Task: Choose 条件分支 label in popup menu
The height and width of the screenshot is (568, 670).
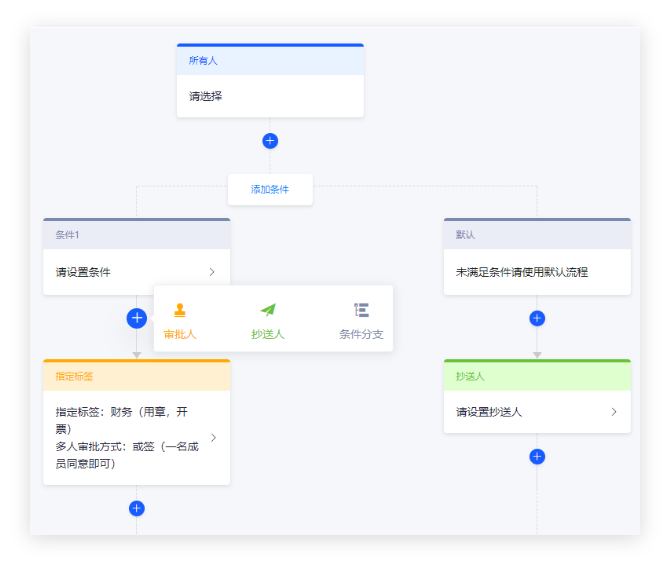Action: 361,334
